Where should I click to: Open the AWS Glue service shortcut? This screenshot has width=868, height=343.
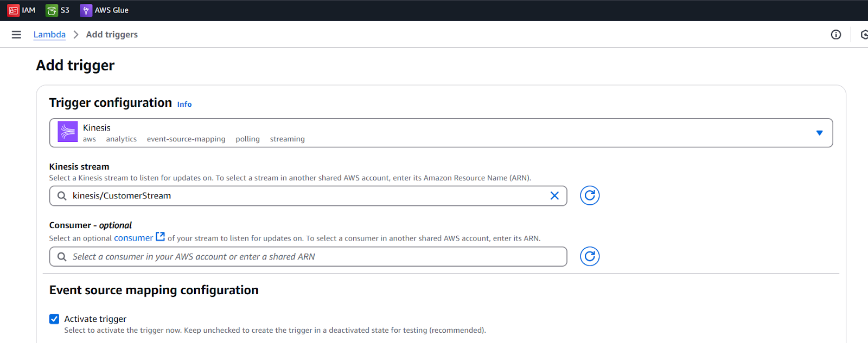point(104,10)
